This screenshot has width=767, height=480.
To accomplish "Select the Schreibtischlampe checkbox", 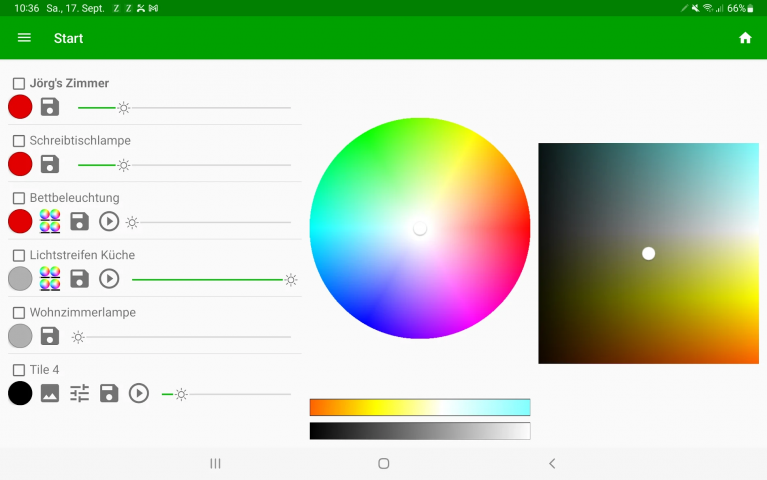I will coord(19,141).
